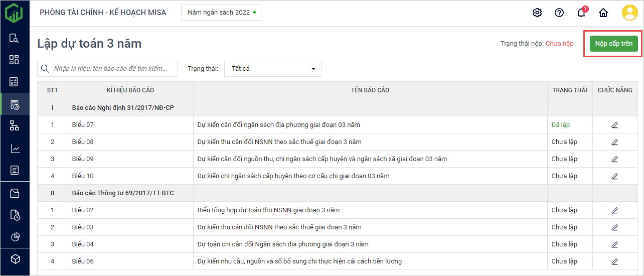644x276 pixels.
Task: Open the user avatar menu
Action: click(x=629, y=13)
